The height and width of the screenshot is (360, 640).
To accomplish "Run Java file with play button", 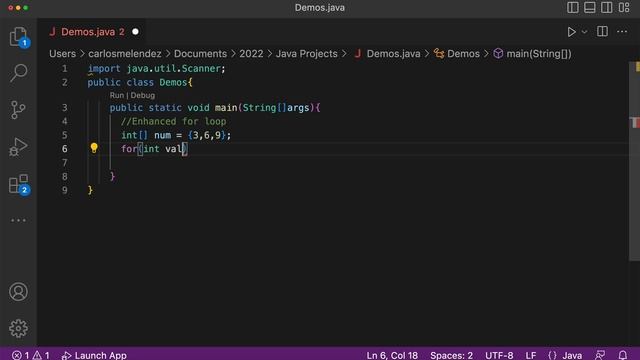I will pyautogui.click(x=571, y=32).
